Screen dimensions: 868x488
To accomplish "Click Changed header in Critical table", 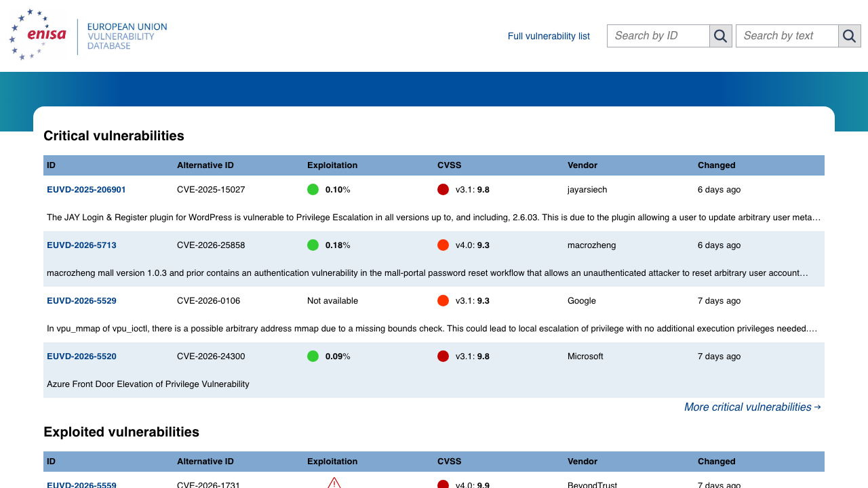I will tap(716, 165).
